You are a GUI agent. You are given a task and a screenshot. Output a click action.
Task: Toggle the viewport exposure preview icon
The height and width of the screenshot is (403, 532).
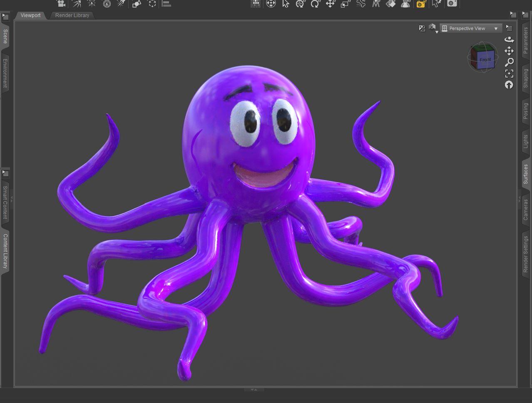(422, 28)
